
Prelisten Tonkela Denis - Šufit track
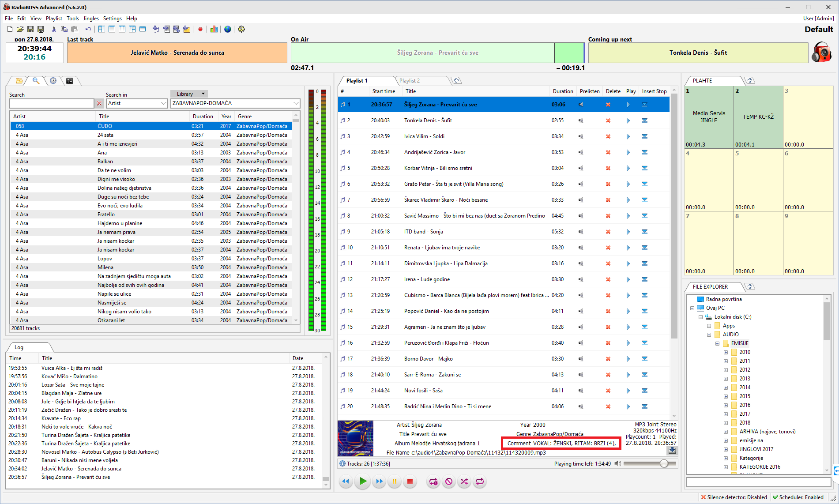click(581, 120)
